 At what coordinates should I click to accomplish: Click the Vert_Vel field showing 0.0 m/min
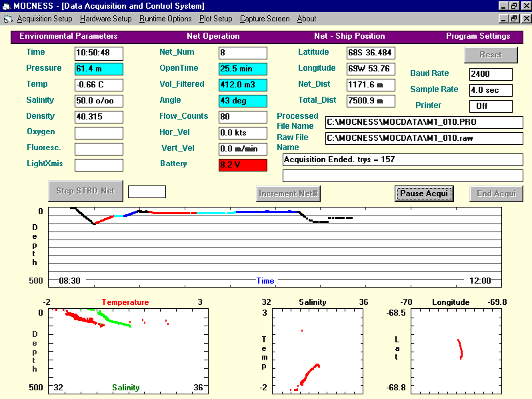243,149
